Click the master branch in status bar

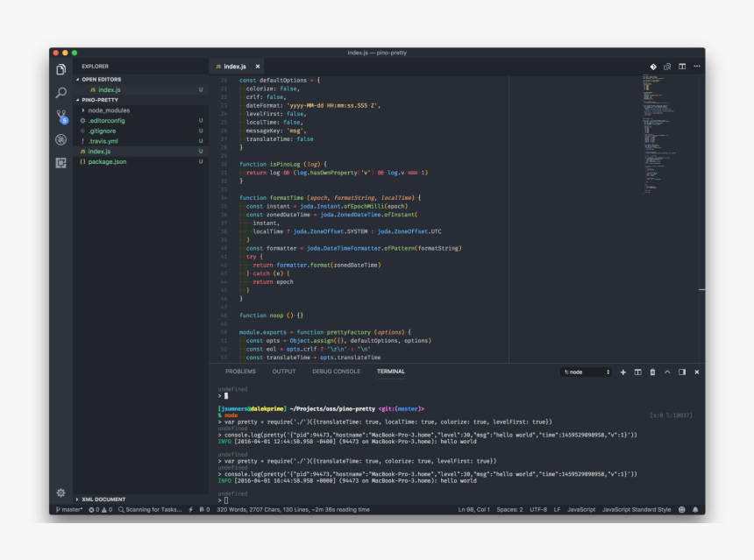click(69, 509)
